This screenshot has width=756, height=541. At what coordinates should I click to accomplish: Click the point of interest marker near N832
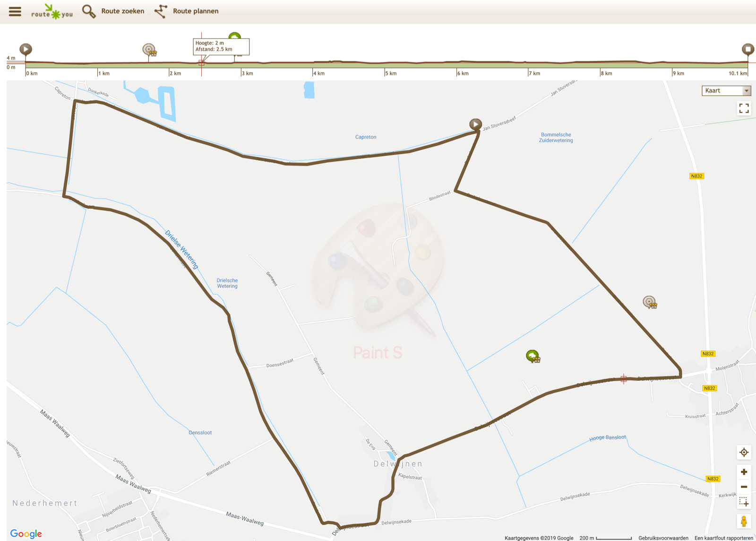[x=650, y=302]
